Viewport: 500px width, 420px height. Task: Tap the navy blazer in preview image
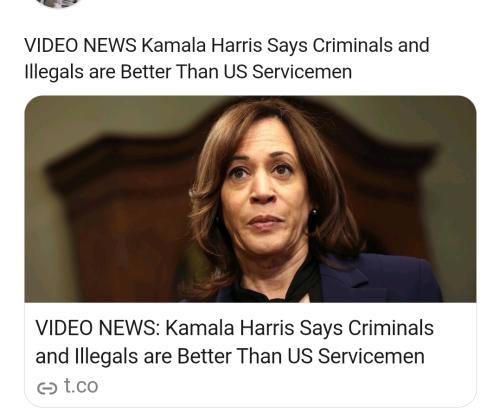[383, 278]
